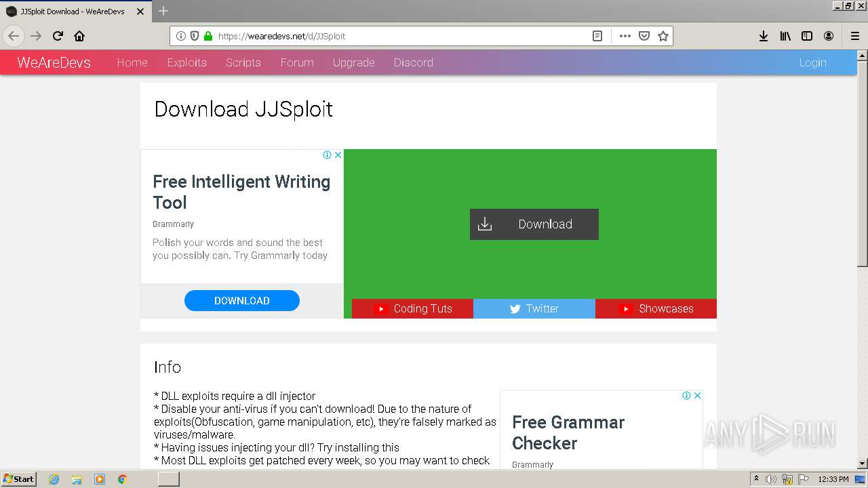The width and height of the screenshot is (868, 488).
Task: Click the vertical scrollbar thumb
Action: (862, 163)
